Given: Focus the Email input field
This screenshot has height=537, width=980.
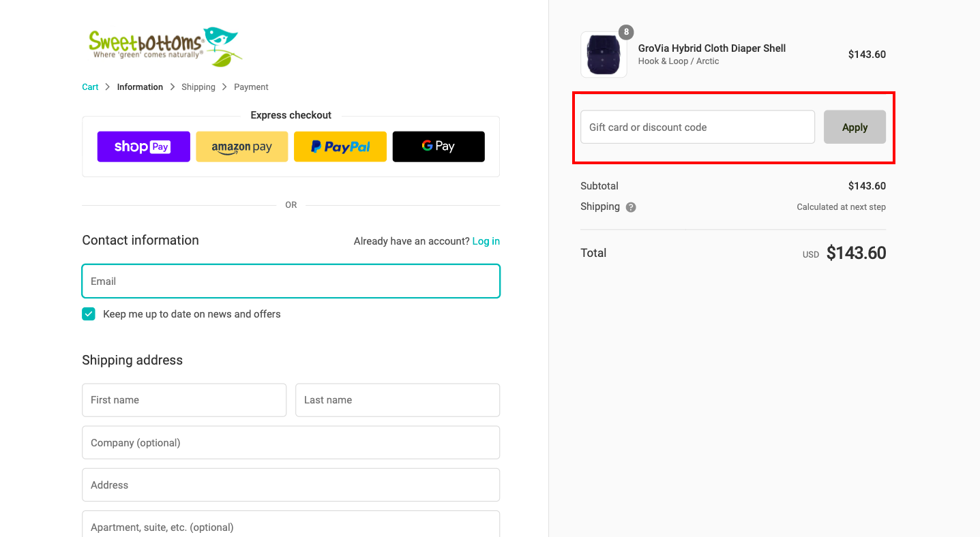Looking at the screenshot, I should 291,281.
